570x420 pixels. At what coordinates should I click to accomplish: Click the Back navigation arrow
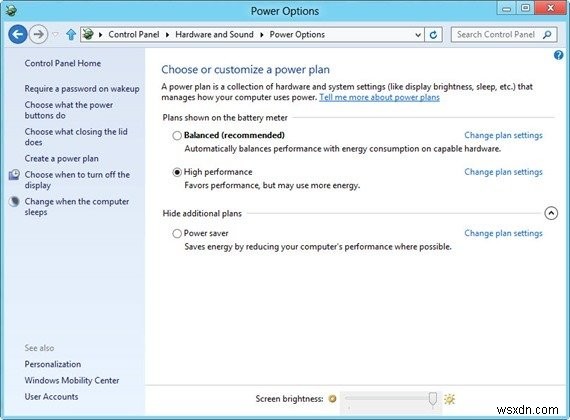[x=18, y=35]
